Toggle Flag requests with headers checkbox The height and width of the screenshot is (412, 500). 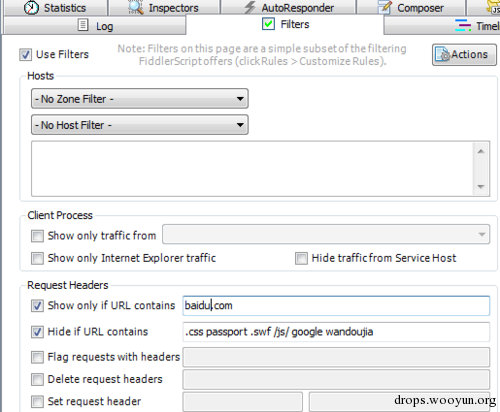(37, 357)
